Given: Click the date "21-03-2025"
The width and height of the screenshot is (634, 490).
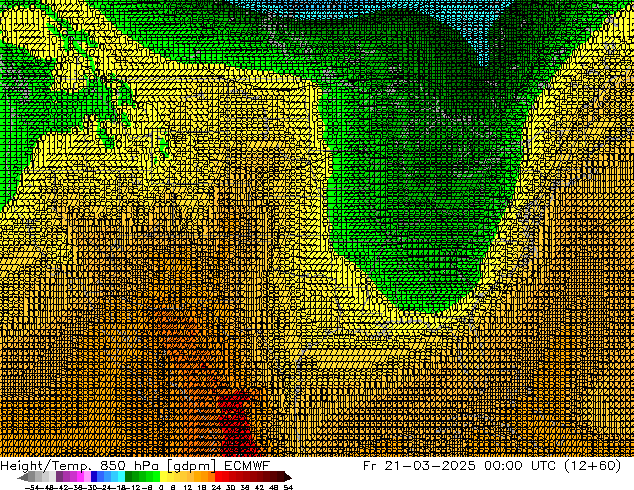Looking at the screenshot, I should pyautogui.click(x=429, y=466).
